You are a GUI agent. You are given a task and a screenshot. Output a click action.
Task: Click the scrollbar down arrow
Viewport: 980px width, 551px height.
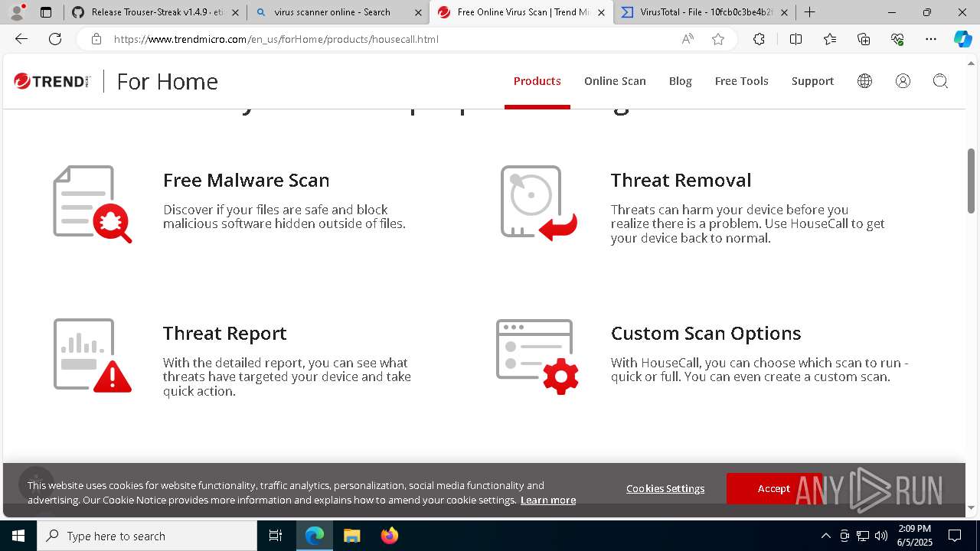972,507
